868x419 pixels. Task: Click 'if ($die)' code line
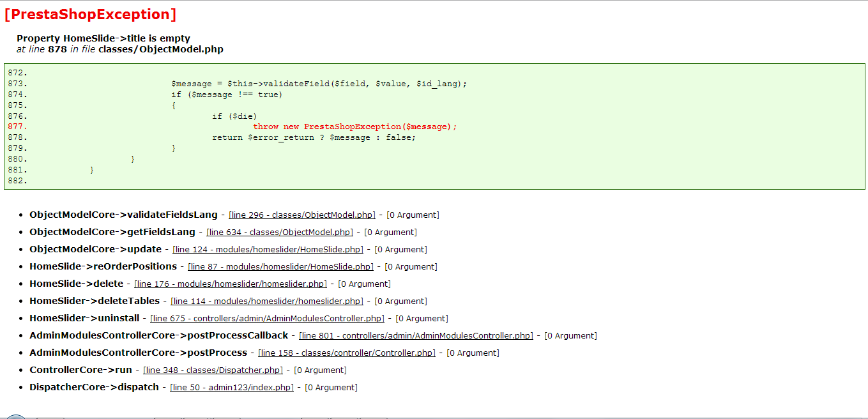(234, 116)
